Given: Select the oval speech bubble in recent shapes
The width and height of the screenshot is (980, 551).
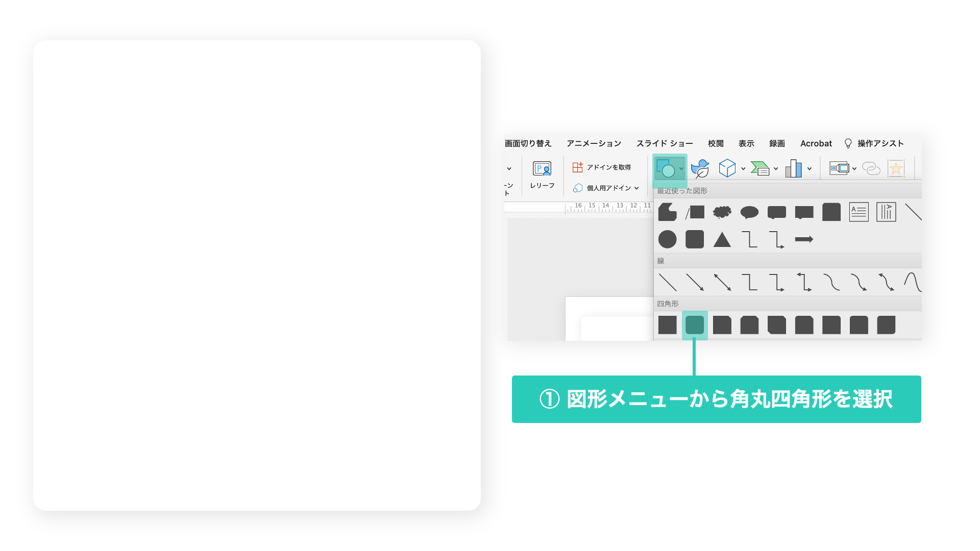Looking at the screenshot, I should [x=749, y=212].
